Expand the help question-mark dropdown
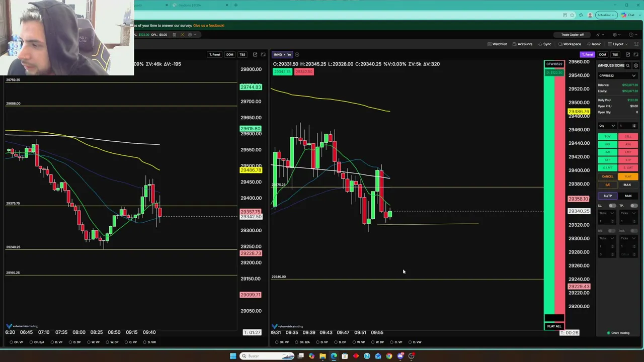This screenshot has height=362, width=644. click(632, 35)
